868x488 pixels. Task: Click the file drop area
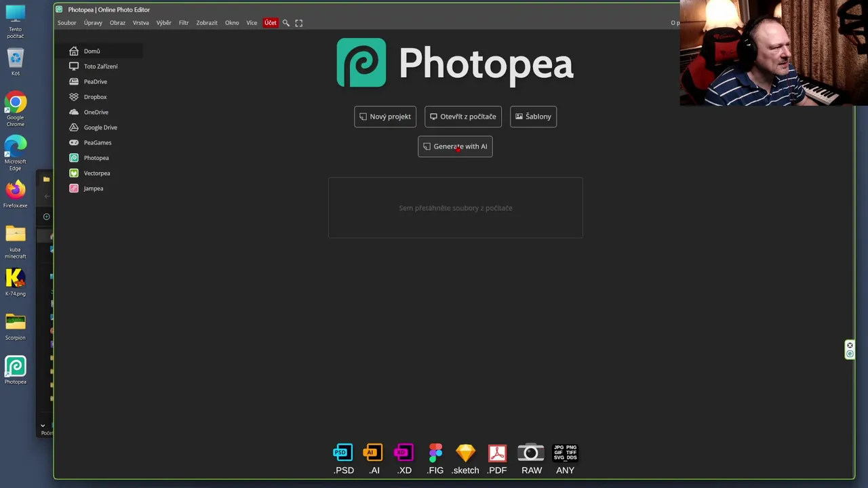point(456,208)
